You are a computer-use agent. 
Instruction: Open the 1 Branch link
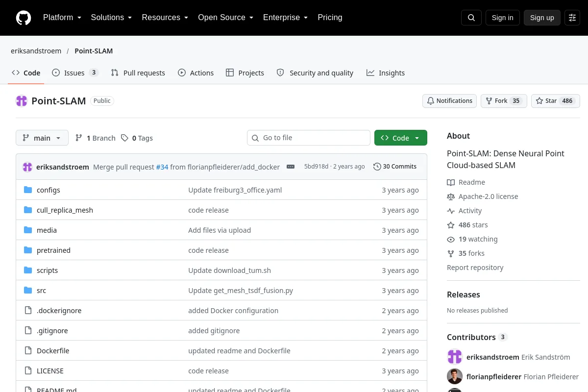pos(96,138)
